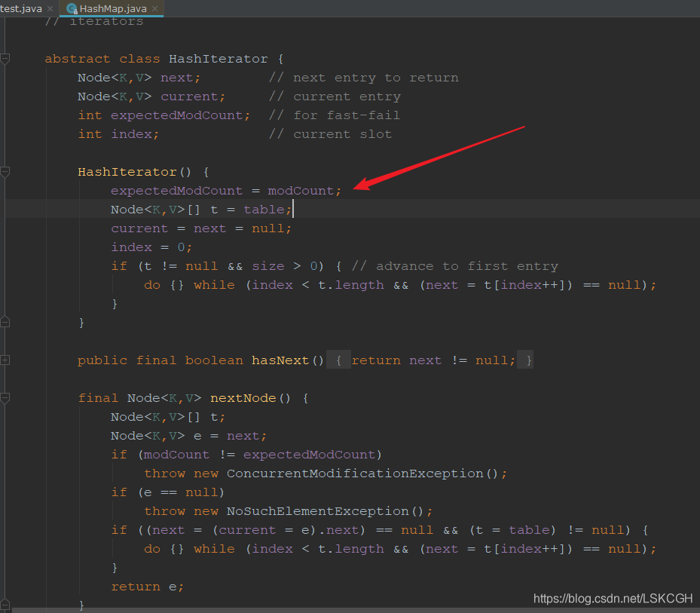Screen dimensions: 700x613
Task: Switch to the test.java tab
Action: [x=21, y=8]
